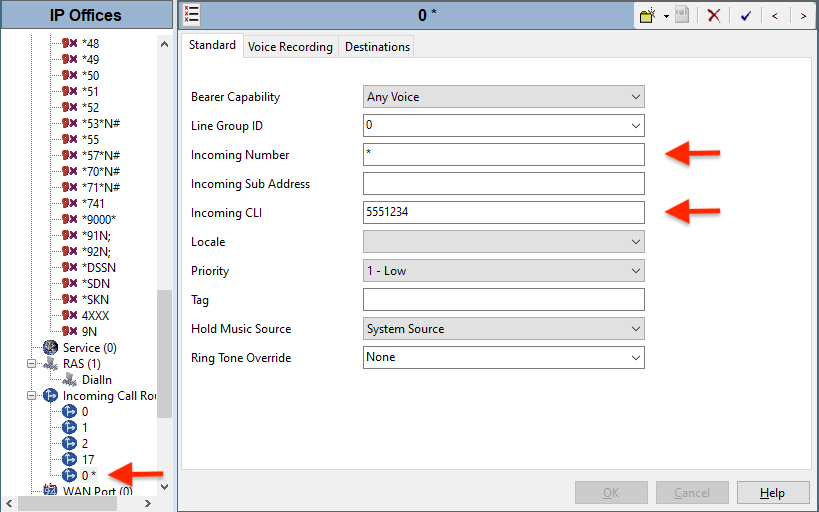This screenshot has width=819, height=512.
Task: Select short code *70*N# in tree
Action: pos(101,171)
